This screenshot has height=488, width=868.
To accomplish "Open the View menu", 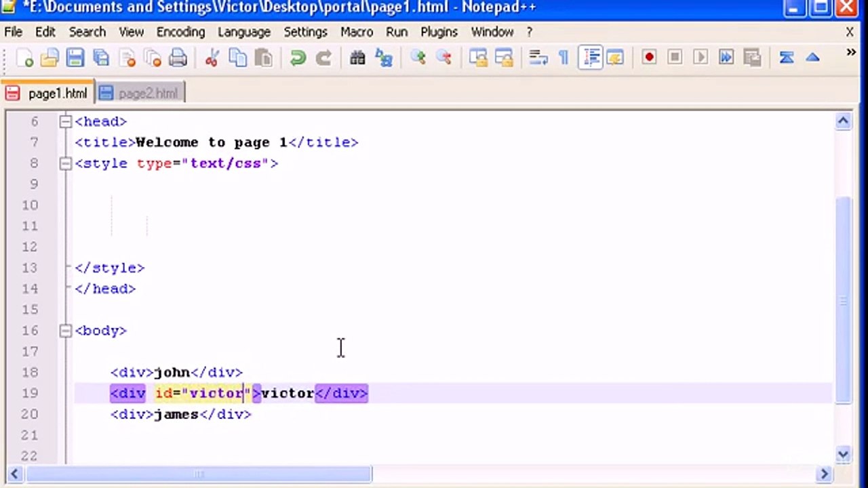I will click(131, 32).
